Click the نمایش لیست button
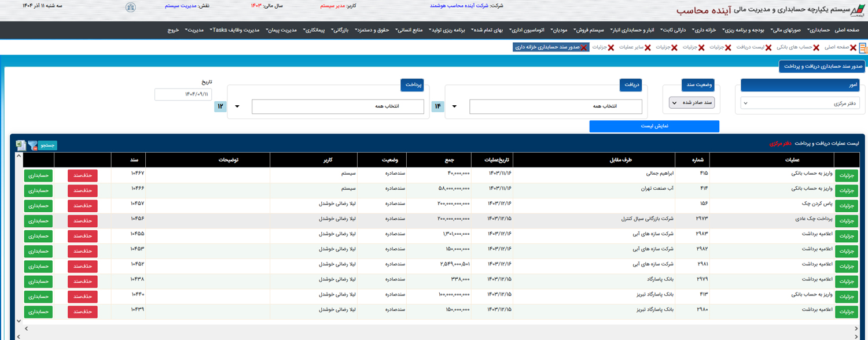 [x=654, y=126]
